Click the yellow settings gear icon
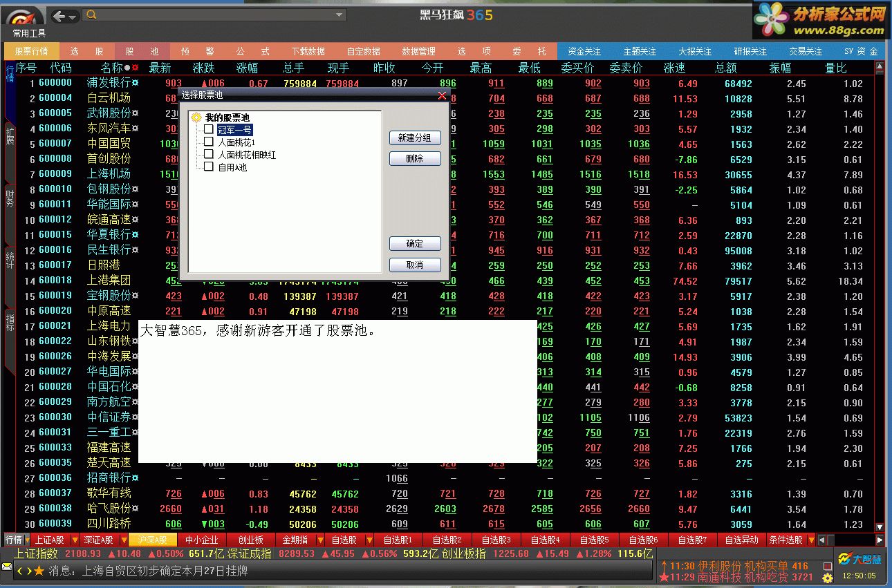 point(828,578)
